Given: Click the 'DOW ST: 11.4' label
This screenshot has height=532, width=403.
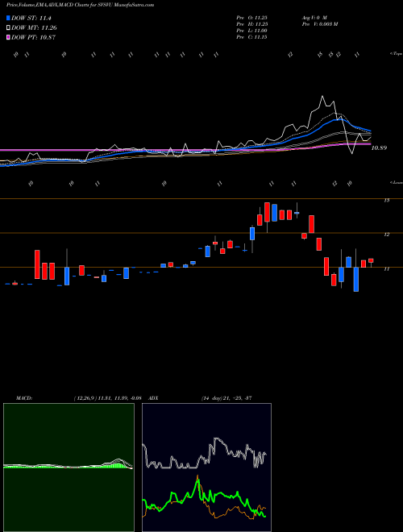Looking at the screenshot, I should [31, 18].
